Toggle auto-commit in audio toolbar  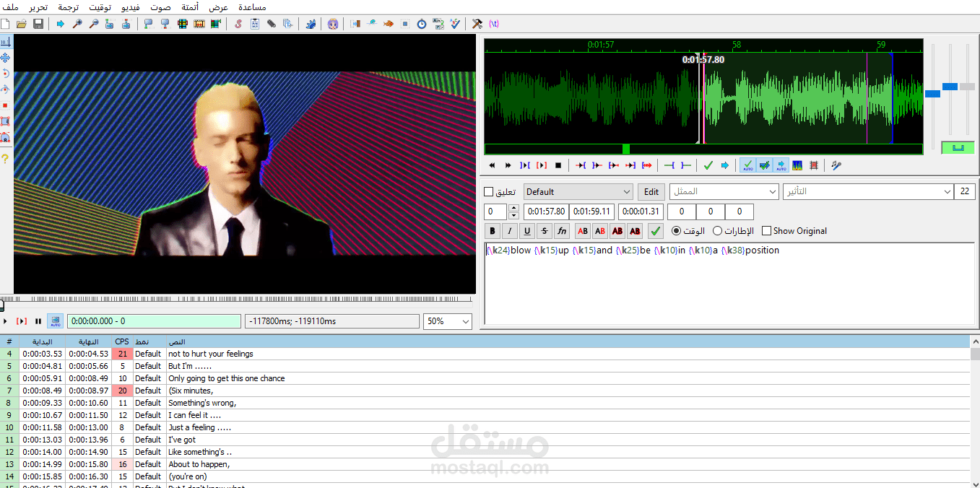click(x=747, y=165)
